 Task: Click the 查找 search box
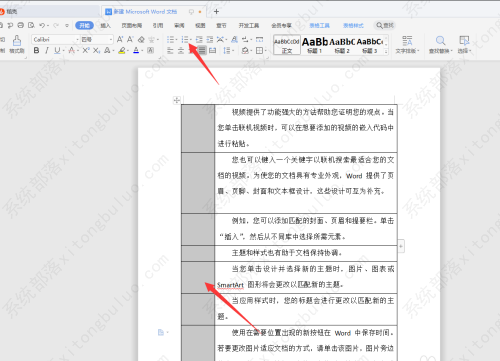click(x=385, y=25)
